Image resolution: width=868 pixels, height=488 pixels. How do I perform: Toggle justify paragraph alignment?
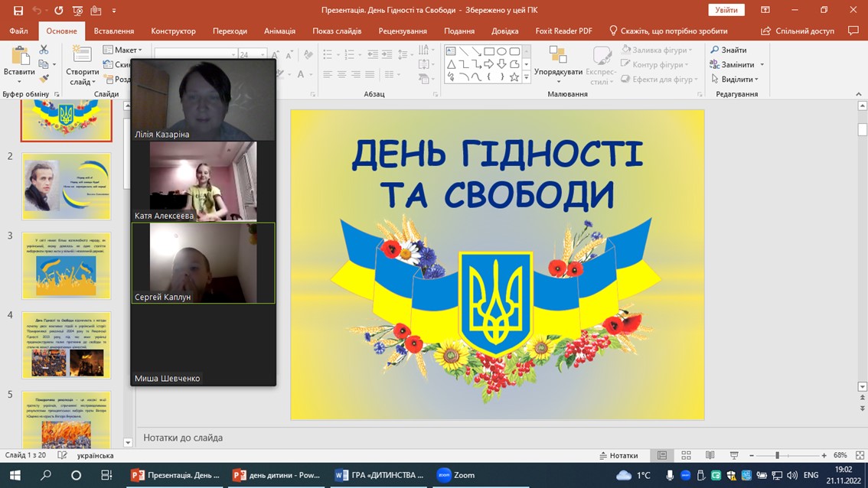pos(370,74)
